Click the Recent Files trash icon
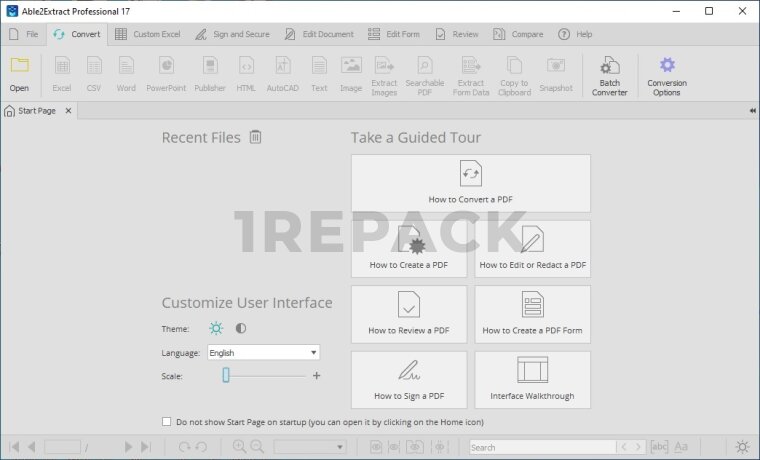The image size is (760, 460). [255, 137]
